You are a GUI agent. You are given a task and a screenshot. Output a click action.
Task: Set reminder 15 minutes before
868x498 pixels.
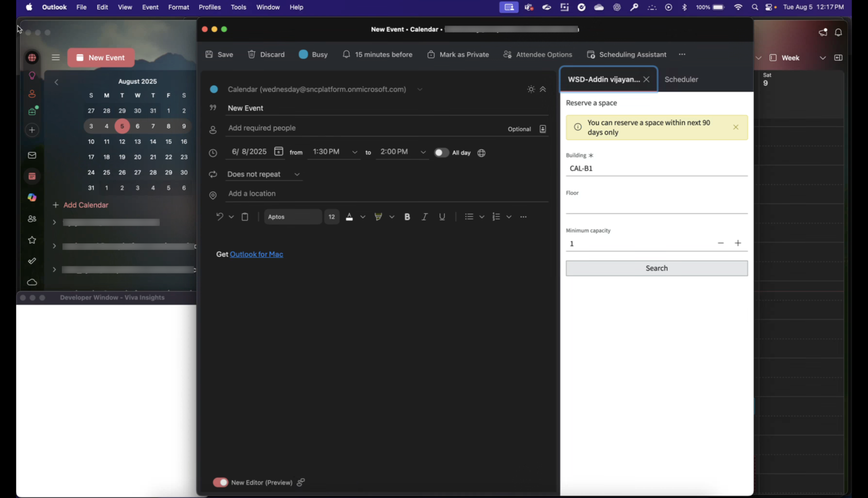tap(377, 55)
